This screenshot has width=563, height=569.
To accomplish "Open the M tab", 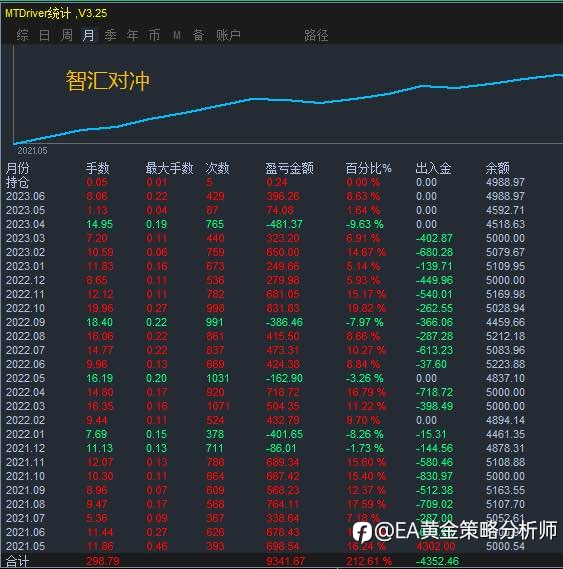I will coord(177,35).
